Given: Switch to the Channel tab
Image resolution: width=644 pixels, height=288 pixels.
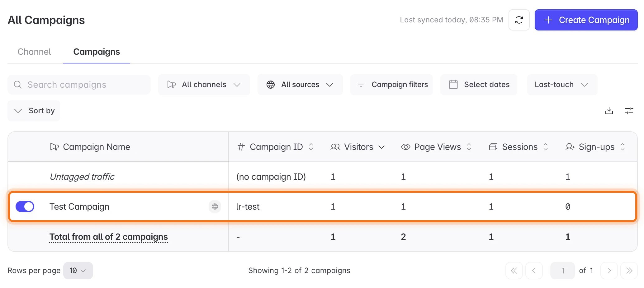Looking at the screenshot, I should pos(34,52).
